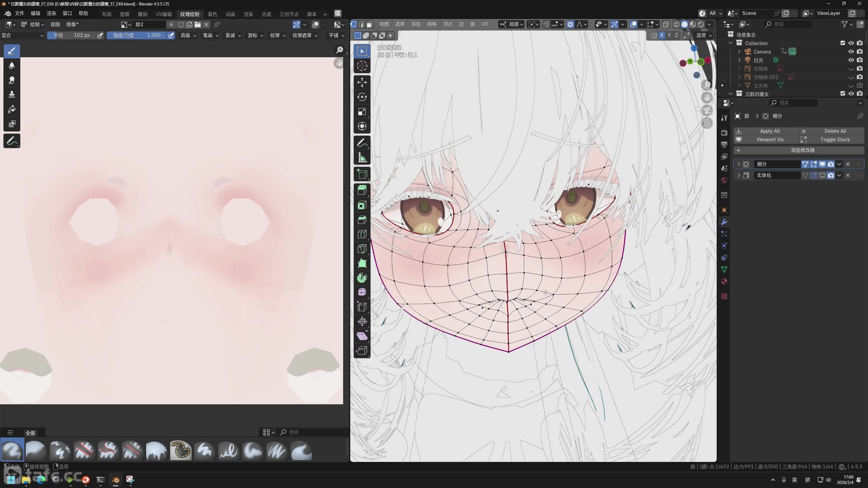Select the Clone stamp tool
Screen dimensions: 868x488
12,95
